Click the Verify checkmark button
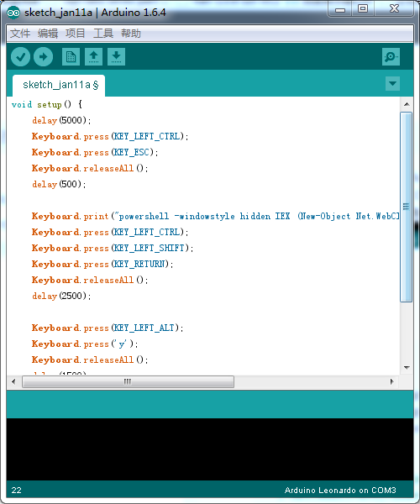420x504 pixels. point(20,57)
